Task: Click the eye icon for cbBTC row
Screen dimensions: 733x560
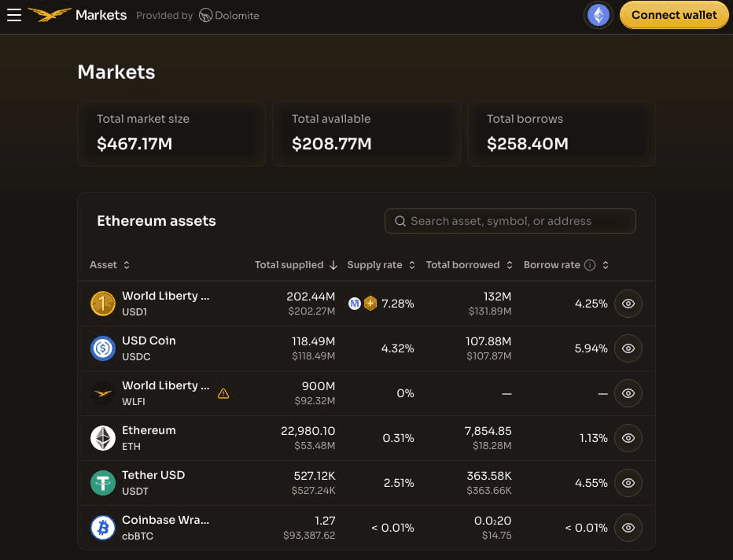Action: click(x=628, y=528)
